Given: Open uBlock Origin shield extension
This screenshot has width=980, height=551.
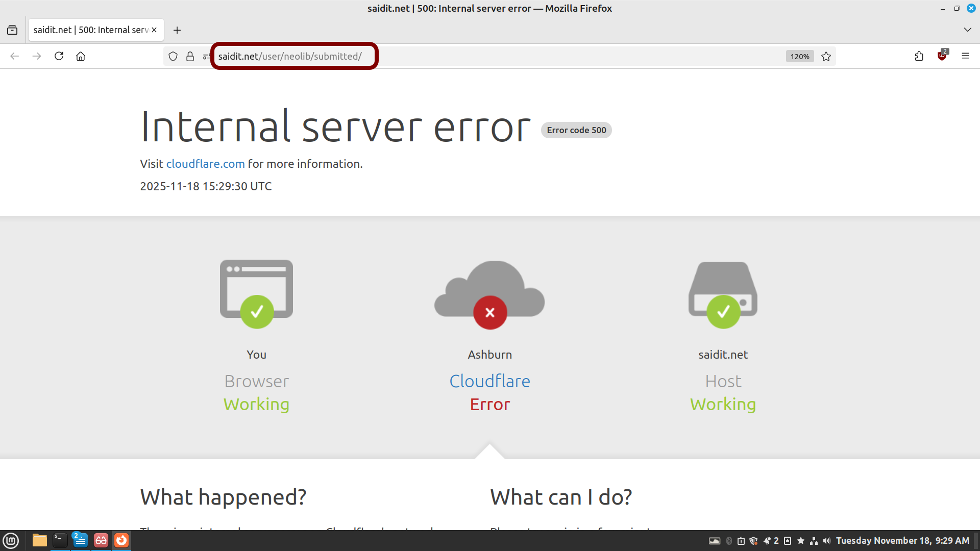Looking at the screenshot, I should (x=942, y=56).
